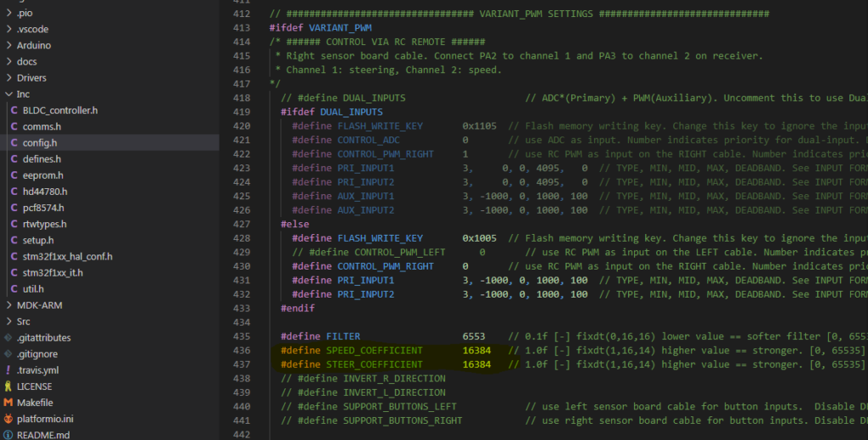Click the C file icon next to eeprom.h
The image size is (868, 440).
14,175
